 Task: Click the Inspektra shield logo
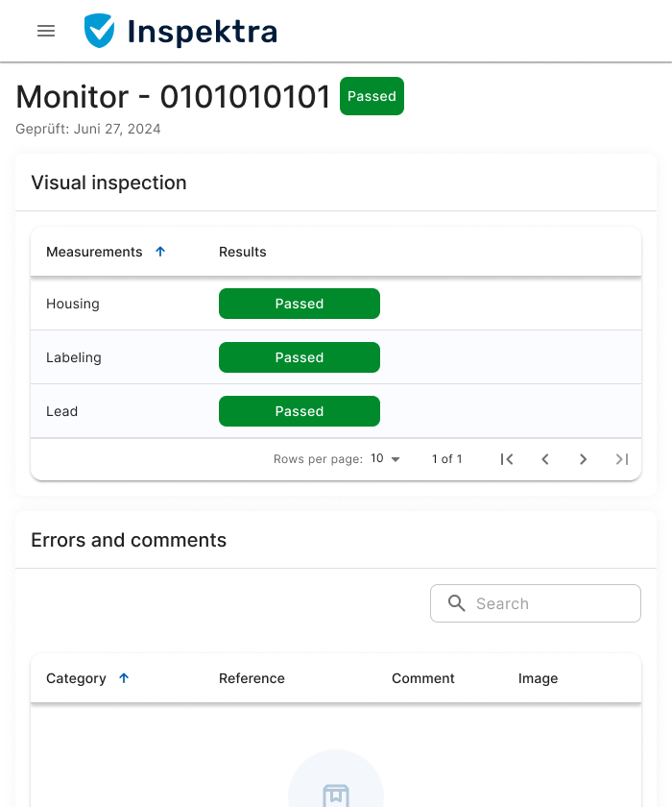click(x=99, y=31)
